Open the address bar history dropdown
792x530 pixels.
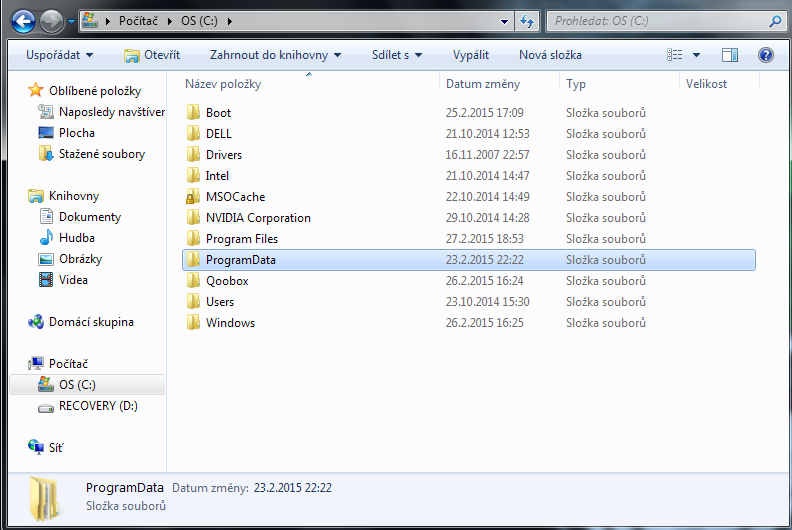[504, 21]
